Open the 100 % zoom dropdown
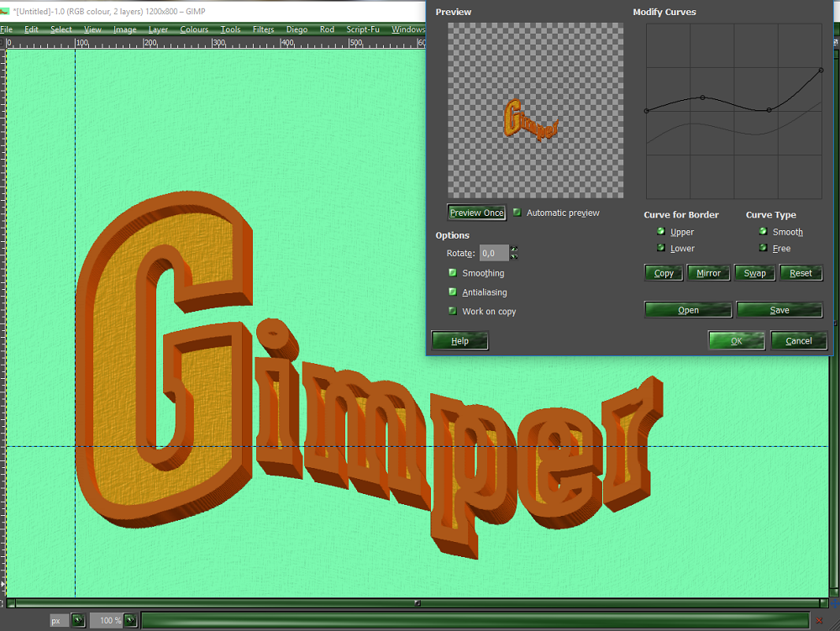The height and width of the screenshot is (631, 840). [131, 620]
